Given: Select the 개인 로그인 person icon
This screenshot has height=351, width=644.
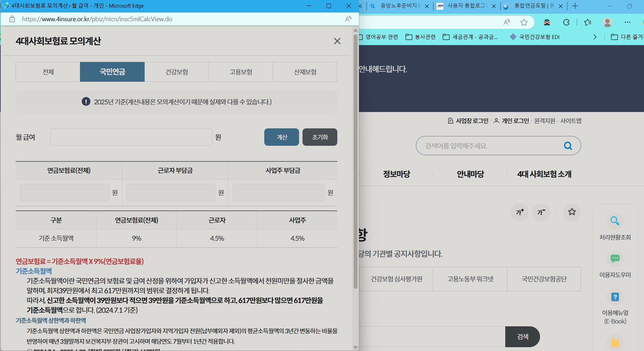Looking at the screenshot, I should (x=497, y=121).
